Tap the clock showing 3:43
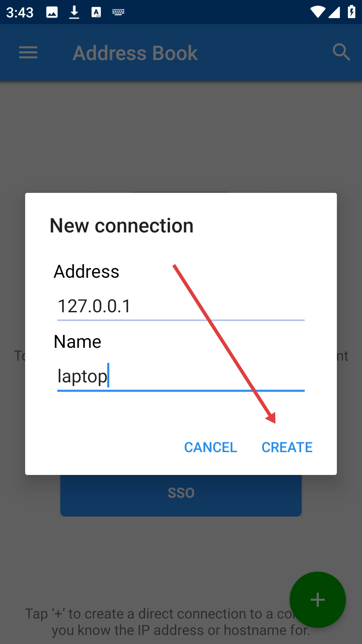362x644 pixels. [x=20, y=13]
